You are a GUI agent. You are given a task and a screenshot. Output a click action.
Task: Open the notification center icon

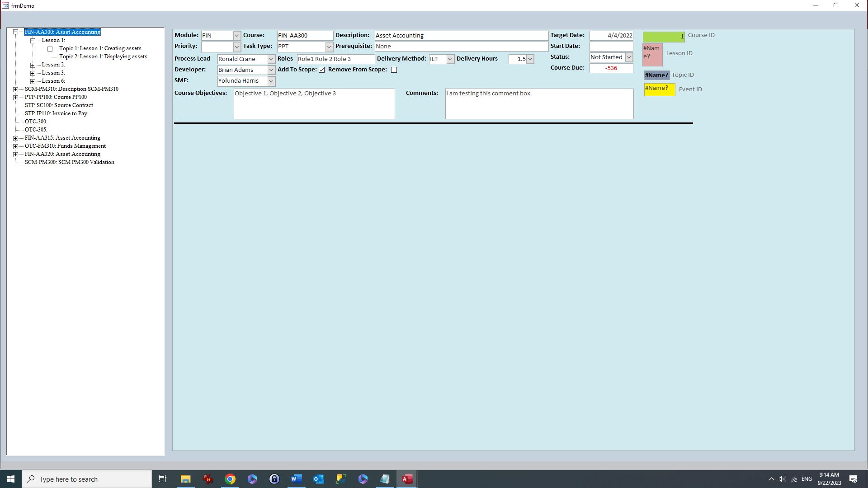click(x=853, y=479)
